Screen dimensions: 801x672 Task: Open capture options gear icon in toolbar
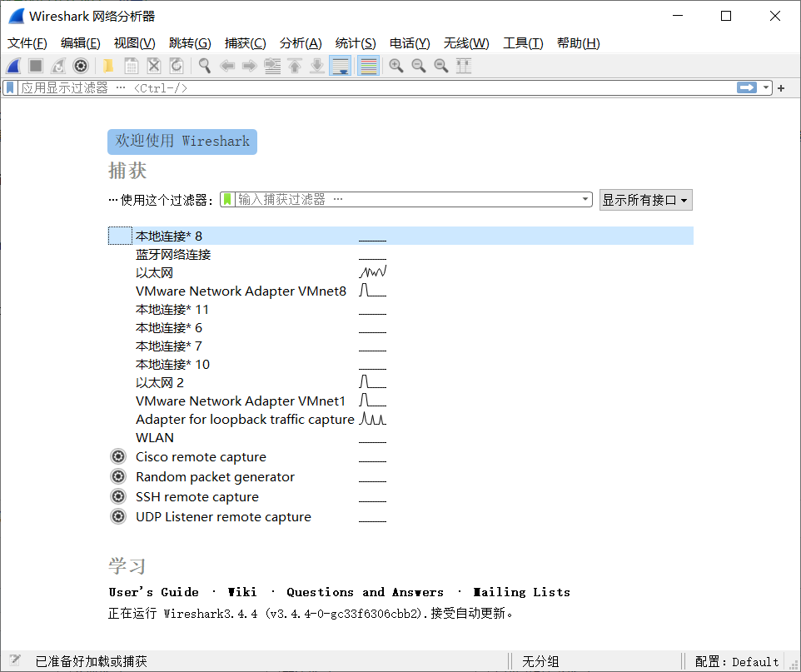[x=81, y=66]
